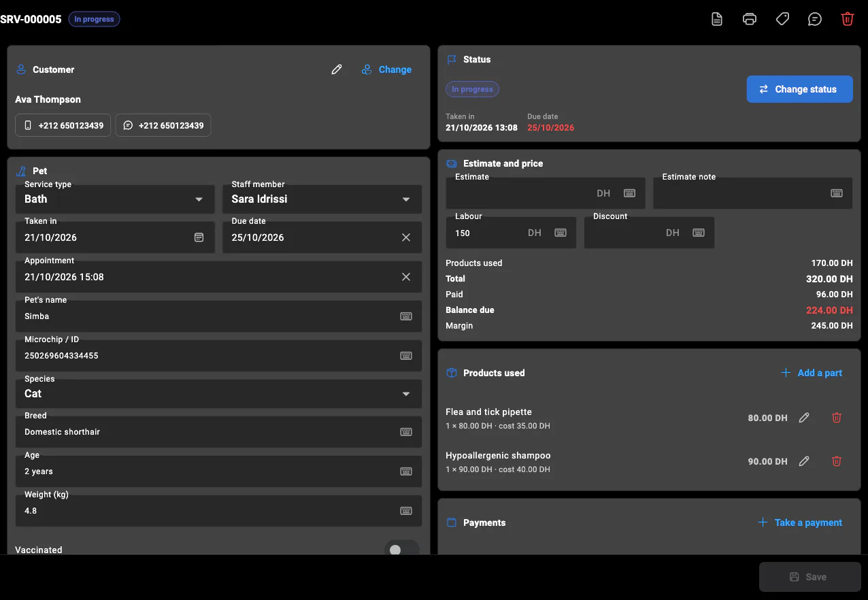The image size is (868, 600).
Task: Open the message chat icon in header
Action: pyautogui.click(x=815, y=19)
